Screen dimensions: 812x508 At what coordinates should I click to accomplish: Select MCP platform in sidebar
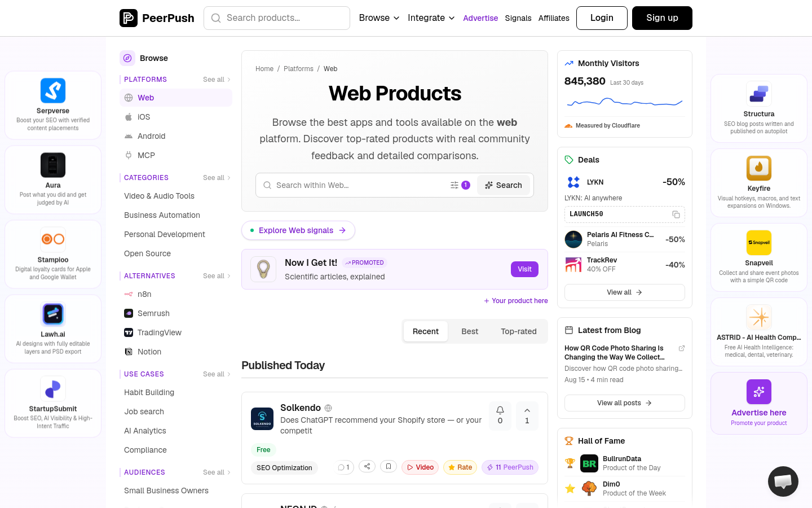[x=176, y=155]
